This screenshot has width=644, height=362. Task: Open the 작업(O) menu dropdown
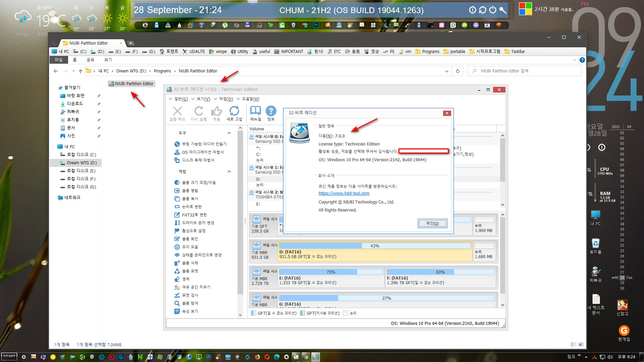point(223,99)
